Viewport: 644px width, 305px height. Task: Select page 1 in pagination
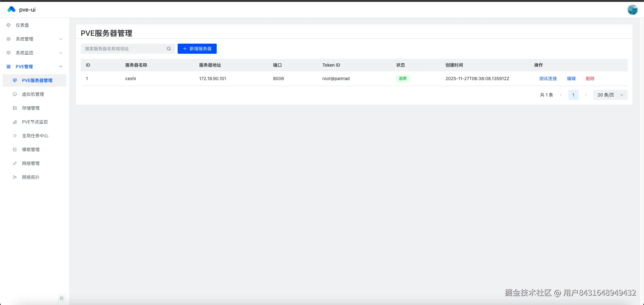[x=573, y=95]
